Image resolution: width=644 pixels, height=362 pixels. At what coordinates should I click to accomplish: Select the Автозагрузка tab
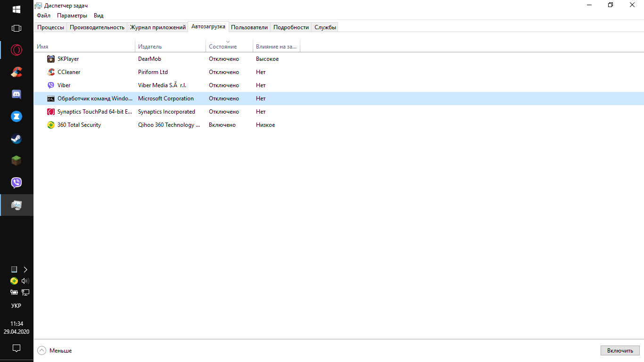208,27
